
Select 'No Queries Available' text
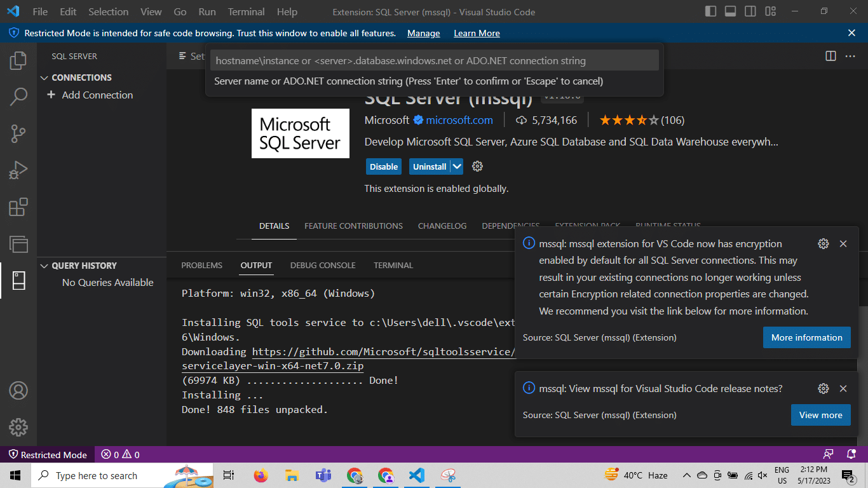108,282
